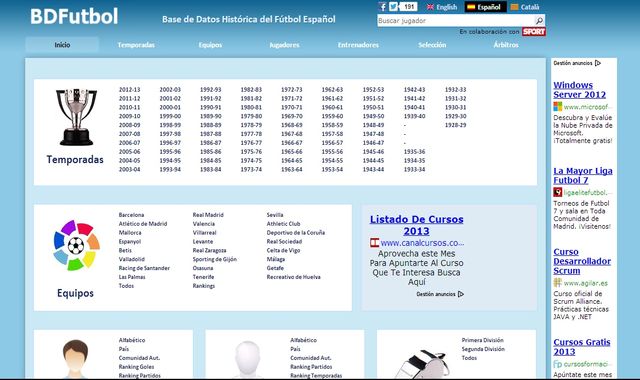640x380 pixels.
Task: Open players Comunidad Aut. link
Action: [139, 358]
